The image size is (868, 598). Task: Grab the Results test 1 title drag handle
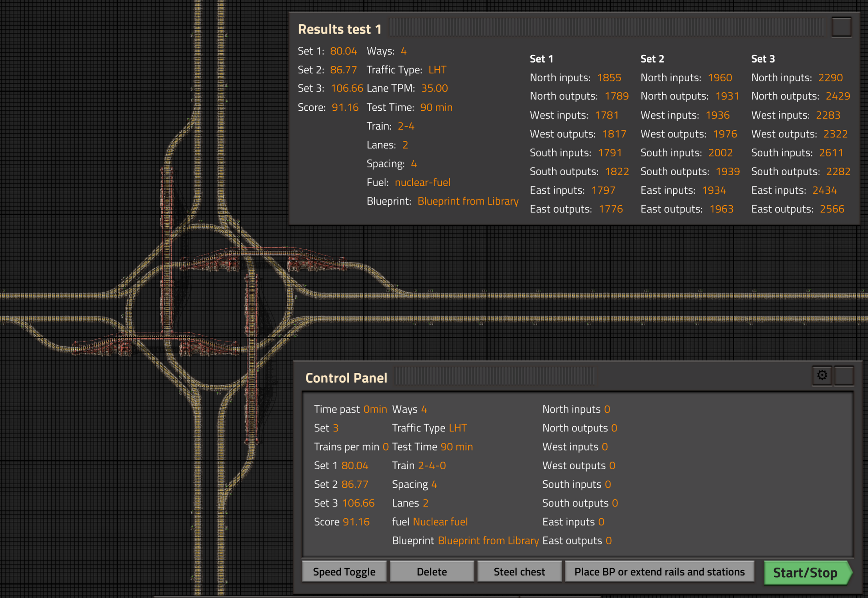coord(606,27)
